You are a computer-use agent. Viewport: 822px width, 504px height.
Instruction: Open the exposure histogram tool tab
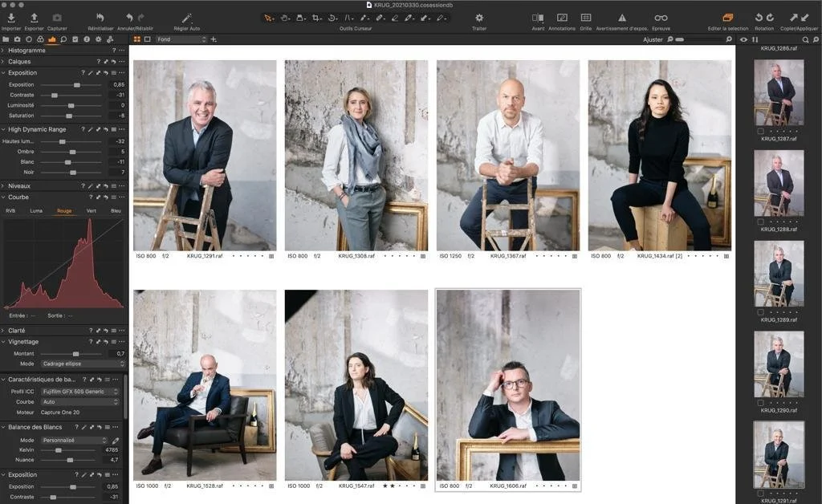click(x=52, y=39)
